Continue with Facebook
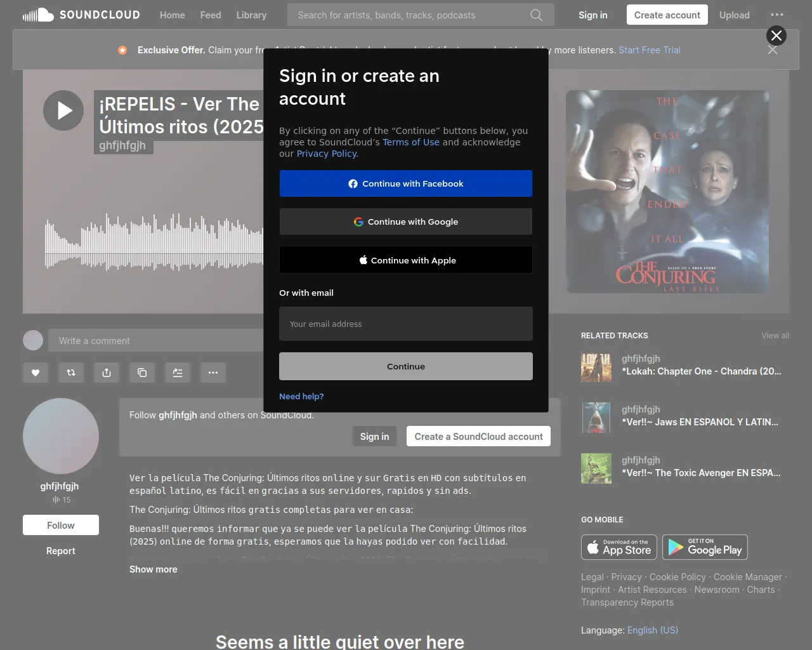The width and height of the screenshot is (812, 650). click(x=406, y=183)
